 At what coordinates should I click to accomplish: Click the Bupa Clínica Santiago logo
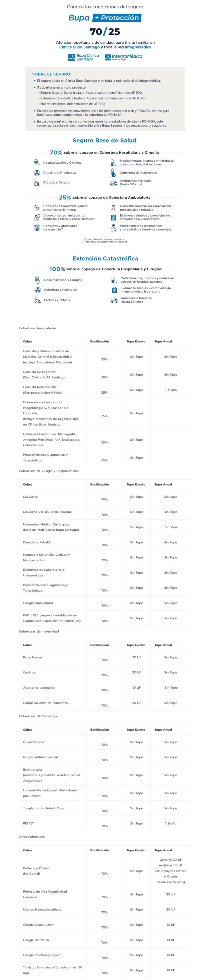pos(83,57)
